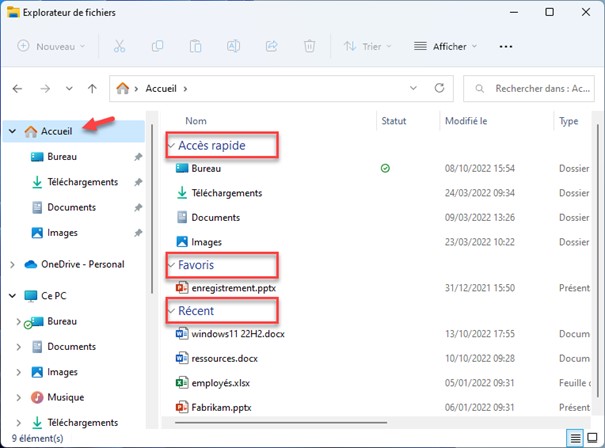Click the Rechercher search box
Screen dimensions: 605x448
[535, 89]
